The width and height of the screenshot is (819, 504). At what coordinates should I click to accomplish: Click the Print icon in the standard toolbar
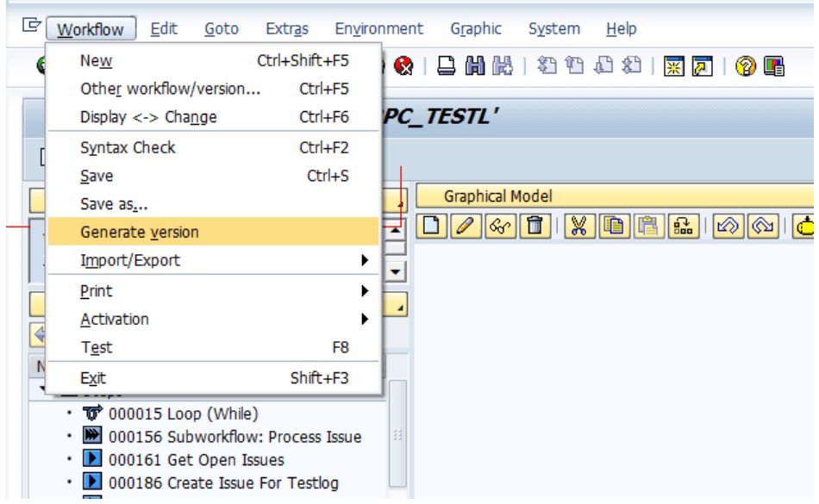click(446, 66)
